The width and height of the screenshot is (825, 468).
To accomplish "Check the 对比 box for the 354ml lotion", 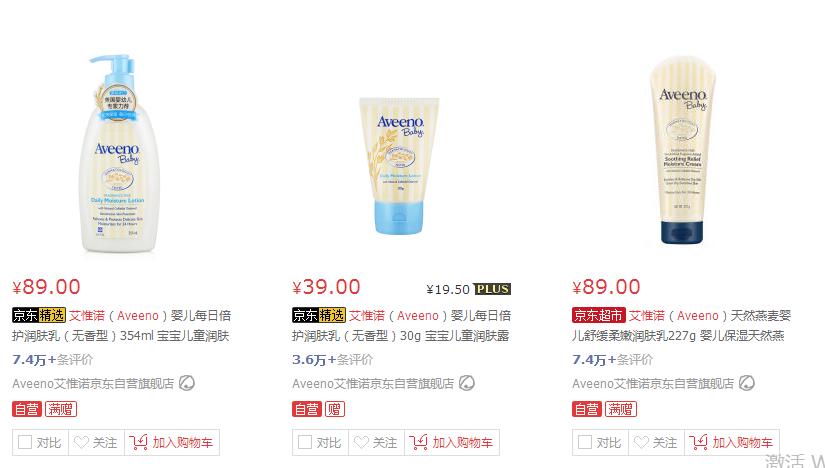I will [x=25, y=442].
